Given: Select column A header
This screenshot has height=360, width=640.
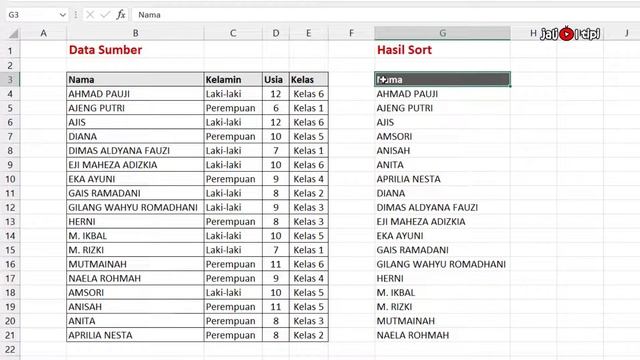Looking at the screenshot, I should (x=43, y=33).
